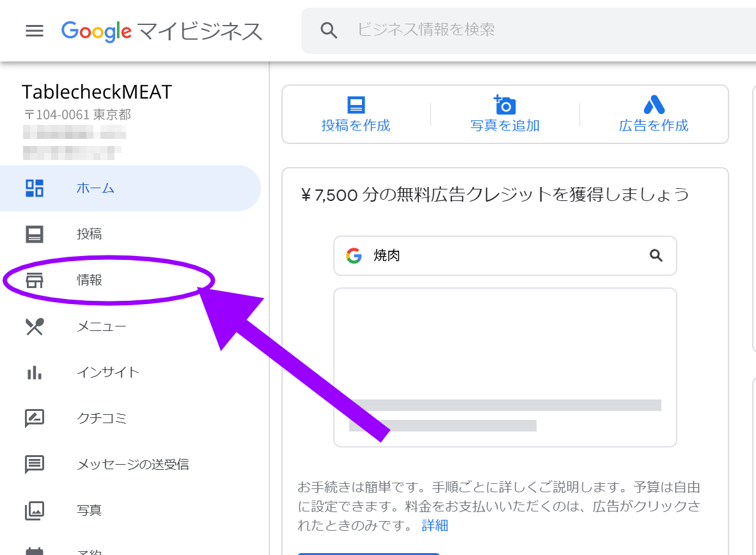Go to ホーム in the sidebar
The height and width of the screenshot is (555, 756).
click(95, 188)
